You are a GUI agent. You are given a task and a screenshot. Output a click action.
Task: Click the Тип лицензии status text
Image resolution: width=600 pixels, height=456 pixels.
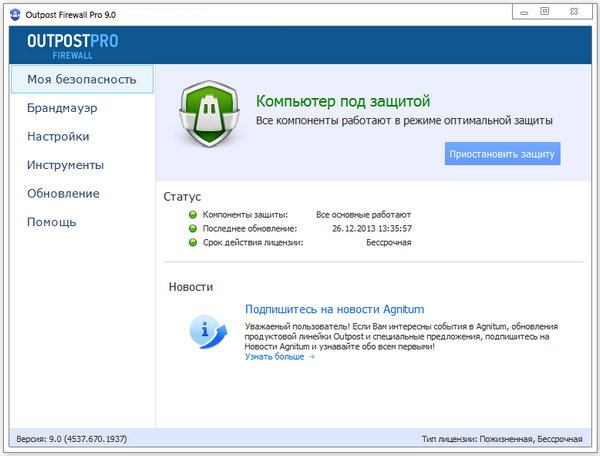tap(501, 439)
